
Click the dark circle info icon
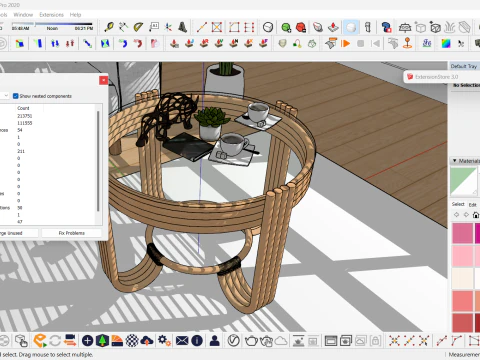point(197,341)
